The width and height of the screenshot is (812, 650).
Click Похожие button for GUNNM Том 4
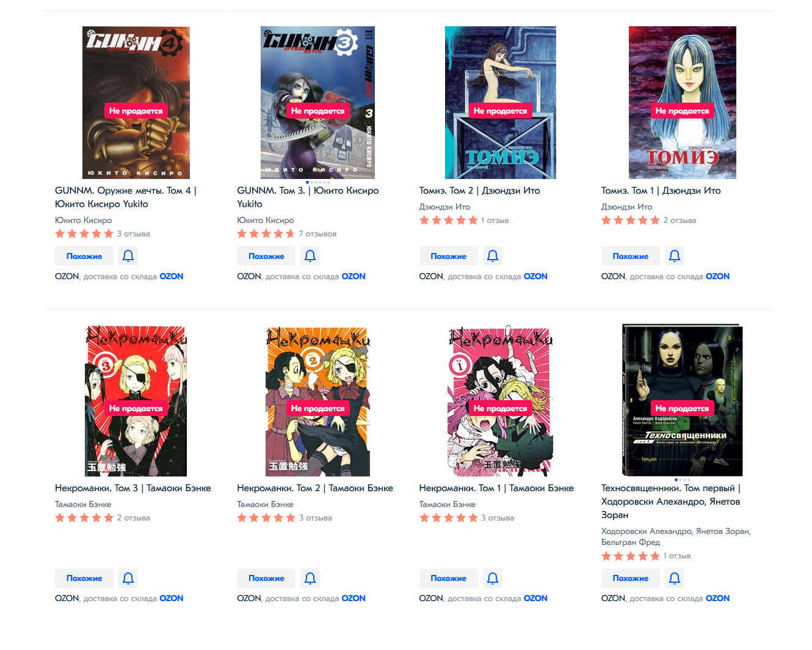coord(84,256)
